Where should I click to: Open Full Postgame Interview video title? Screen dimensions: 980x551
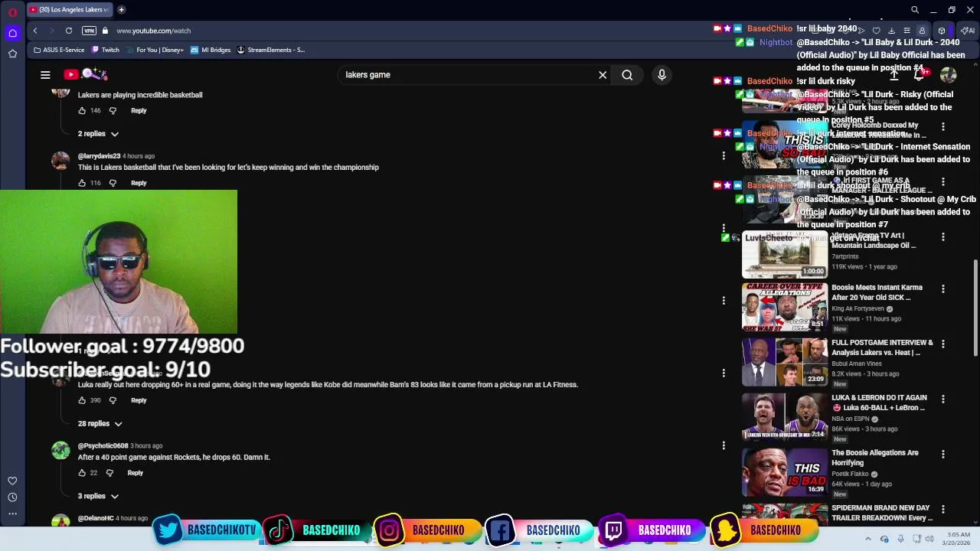882,347
